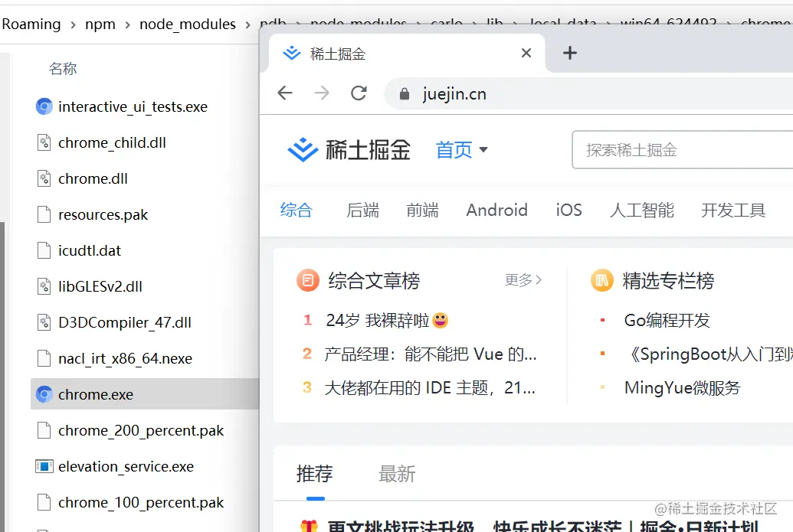Select file name elevation_service.exe
Image resolution: width=793 pixels, height=532 pixels.
click(x=126, y=466)
